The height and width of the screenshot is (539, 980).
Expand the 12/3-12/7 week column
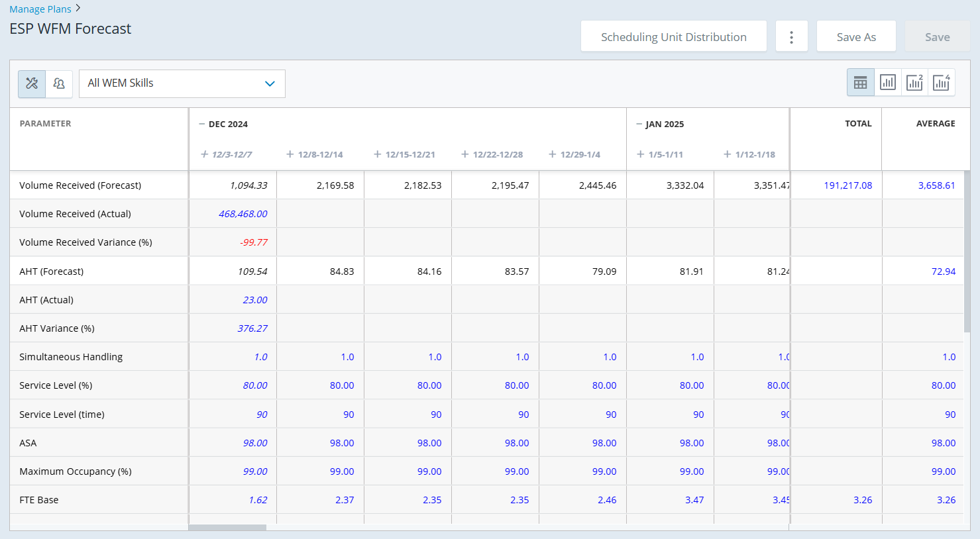(x=205, y=154)
